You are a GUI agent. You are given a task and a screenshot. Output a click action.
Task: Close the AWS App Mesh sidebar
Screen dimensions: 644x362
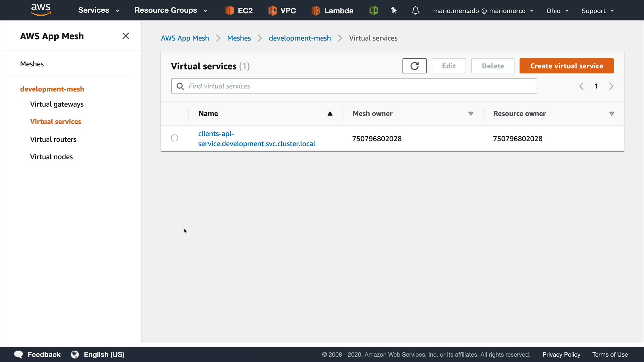126,36
